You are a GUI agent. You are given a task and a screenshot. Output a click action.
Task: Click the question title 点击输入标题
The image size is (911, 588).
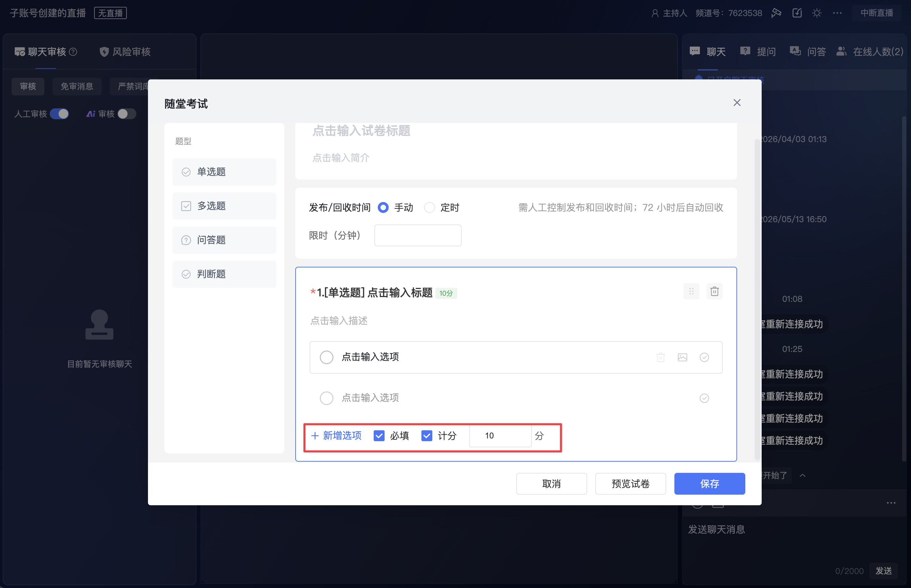tap(400, 293)
